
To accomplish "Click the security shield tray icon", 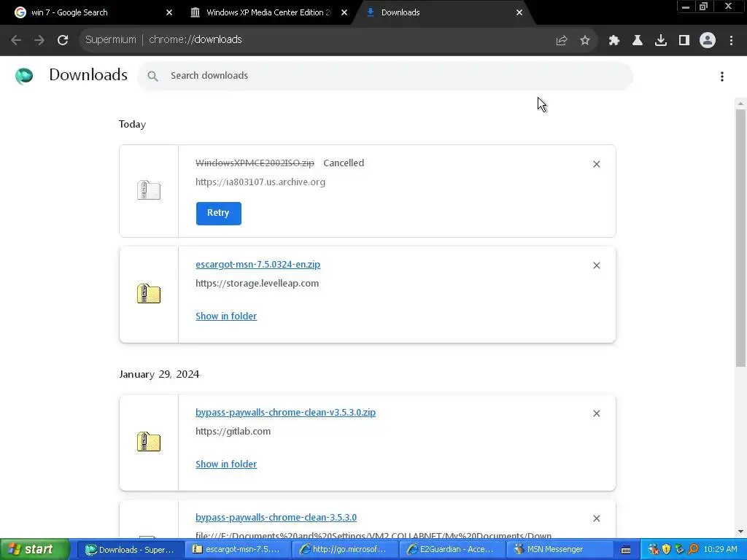I will pyautogui.click(x=667, y=550).
